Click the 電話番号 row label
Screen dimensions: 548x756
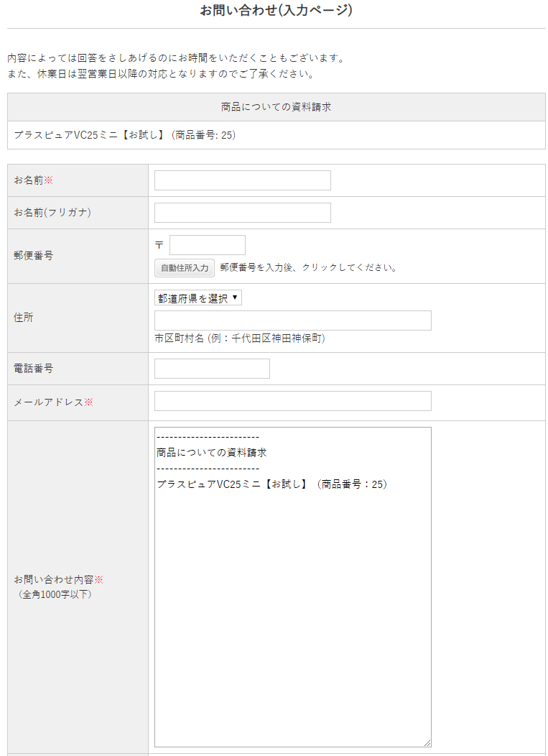[33, 369]
